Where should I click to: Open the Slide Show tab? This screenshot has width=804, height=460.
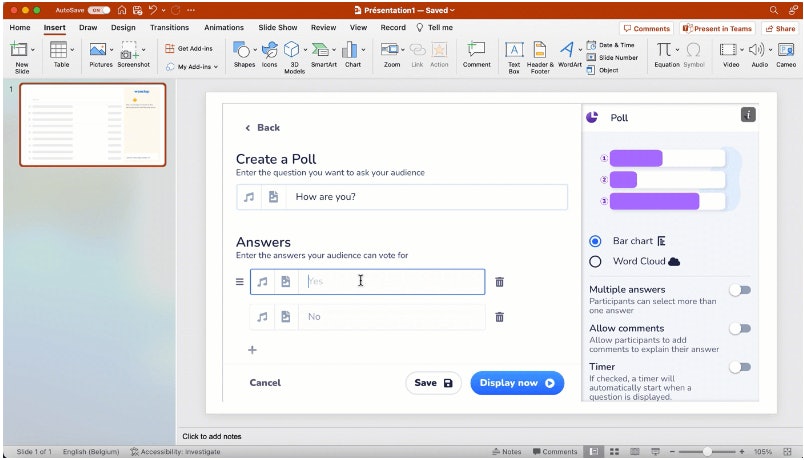278,28
